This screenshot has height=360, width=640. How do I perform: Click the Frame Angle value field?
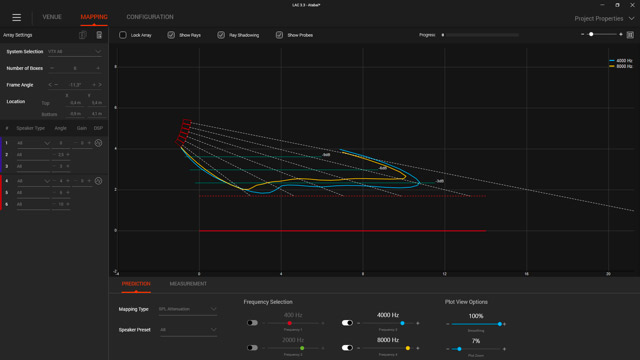click(75, 85)
